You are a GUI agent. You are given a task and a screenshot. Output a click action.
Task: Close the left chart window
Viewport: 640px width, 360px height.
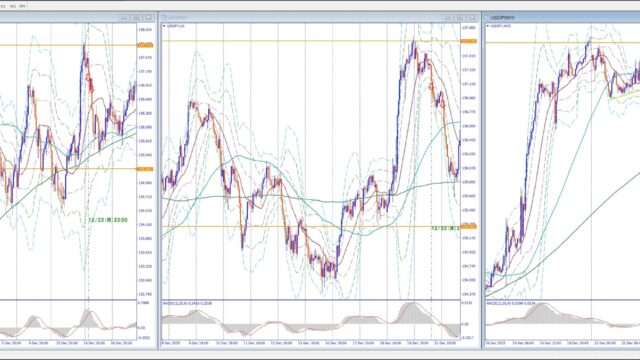pos(149,18)
